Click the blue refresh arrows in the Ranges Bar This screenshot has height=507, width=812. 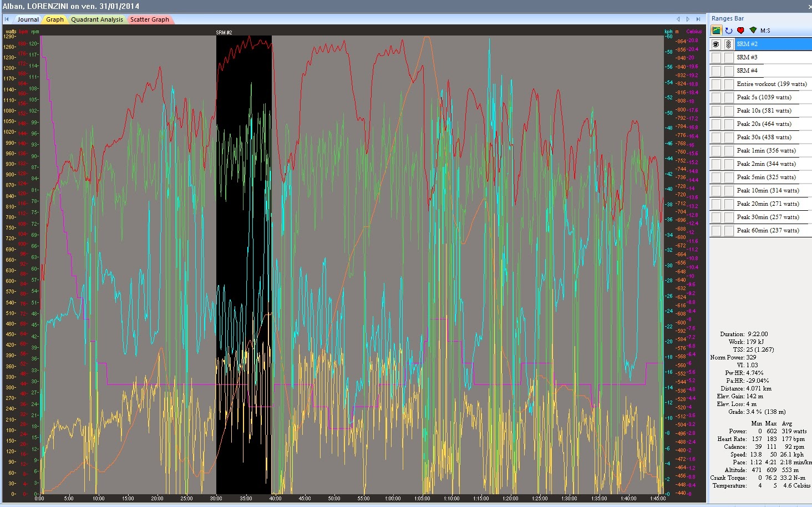729,31
